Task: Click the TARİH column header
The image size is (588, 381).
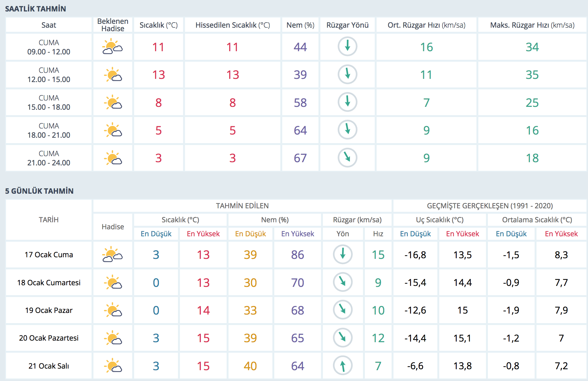Action: pos(49,220)
